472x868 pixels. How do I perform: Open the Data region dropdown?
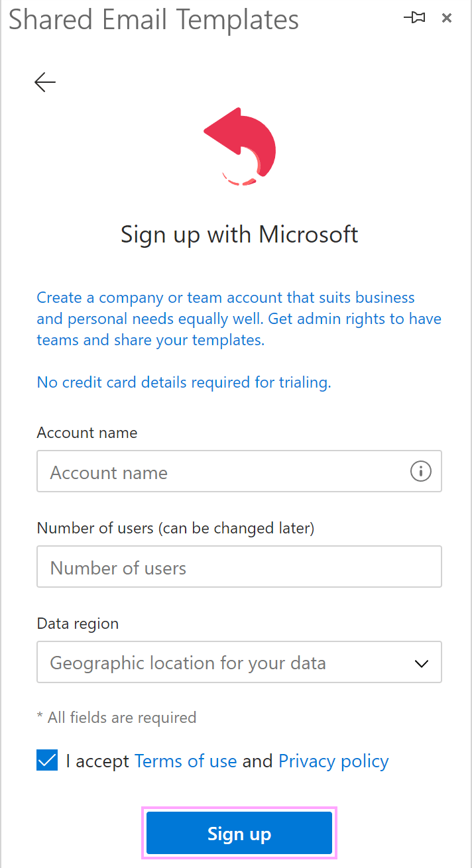(239, 662)
